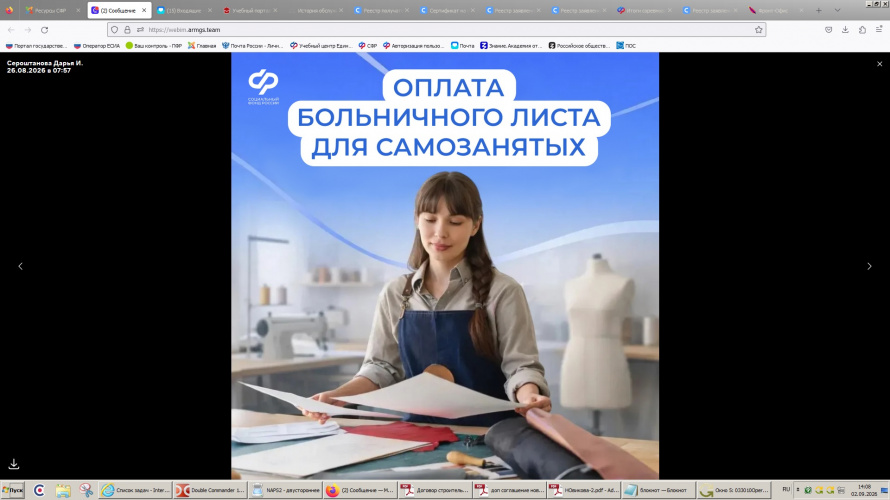Close the Ресурсы СФР tab

tap(78, 10)
